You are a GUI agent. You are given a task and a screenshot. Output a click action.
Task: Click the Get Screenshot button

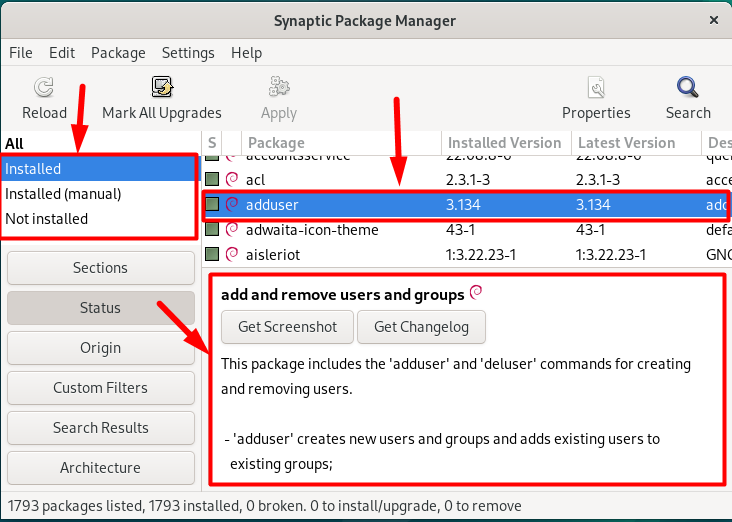click(x=288, y=327)
